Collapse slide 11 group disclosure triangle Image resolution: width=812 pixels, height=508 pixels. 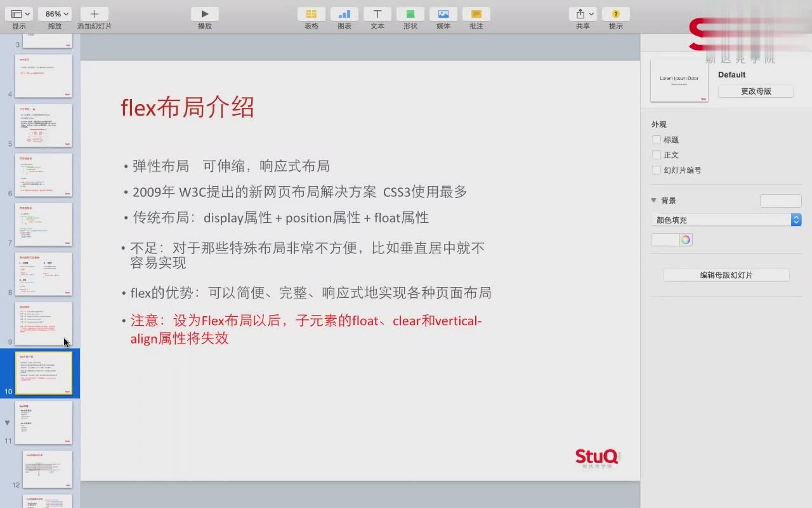(8, 422)
